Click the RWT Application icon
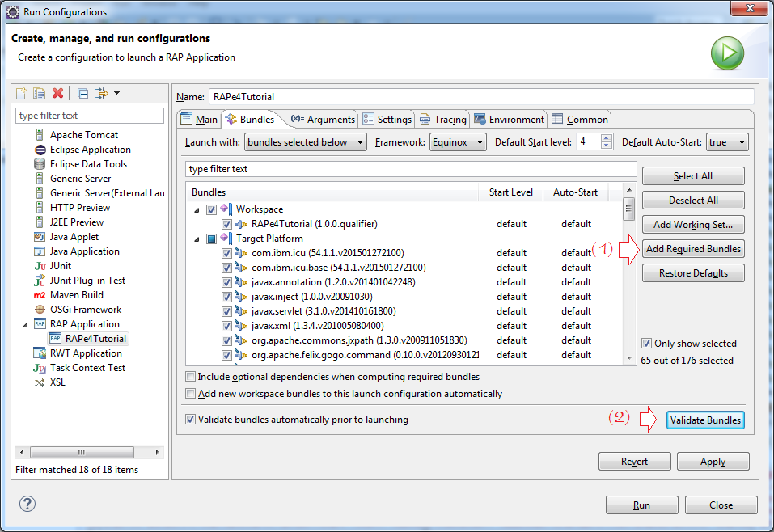The image size is (774, 532). (x=40, y=353)
